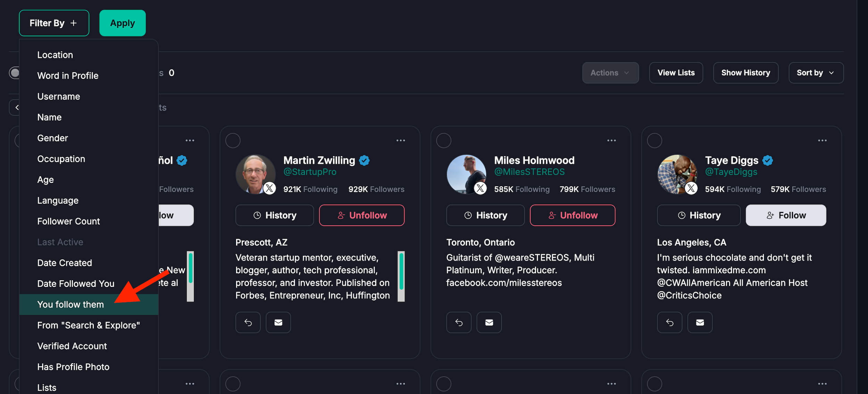Open the Filter By dropdown

tap(54, 23)
